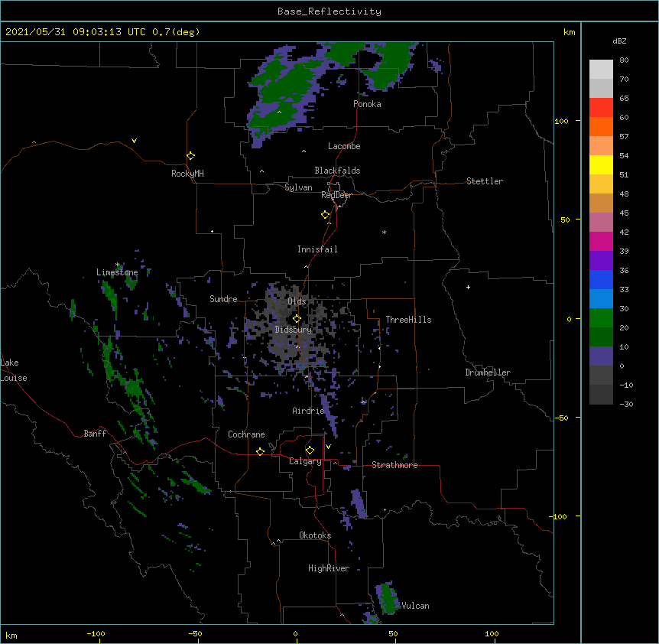The height and width of the screenshot is (644, 659).
Task: Click the 80 value on the dBZ legend
Action: 624,60
